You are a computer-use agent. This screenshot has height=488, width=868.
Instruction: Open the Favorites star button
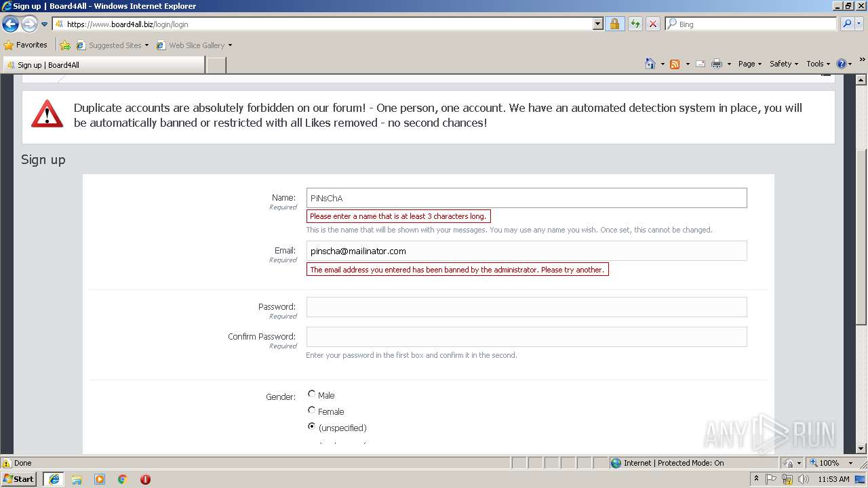pos(26,45)
